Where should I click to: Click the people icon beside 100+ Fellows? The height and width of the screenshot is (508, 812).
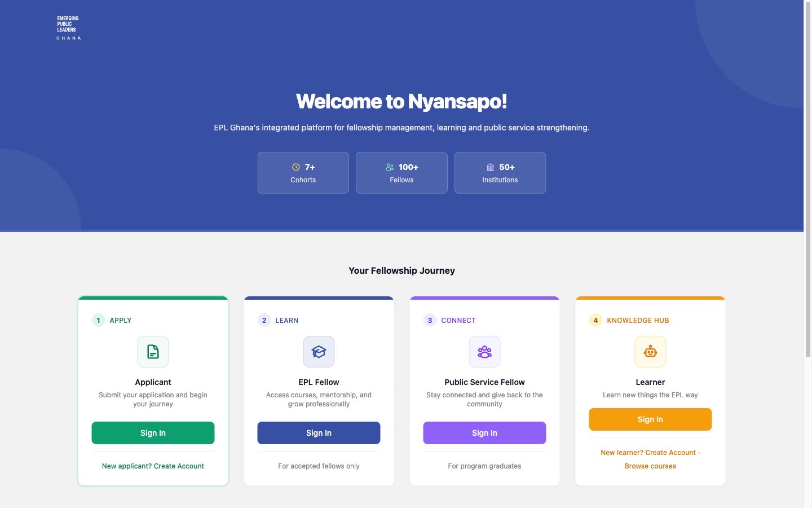click(390, 167)
